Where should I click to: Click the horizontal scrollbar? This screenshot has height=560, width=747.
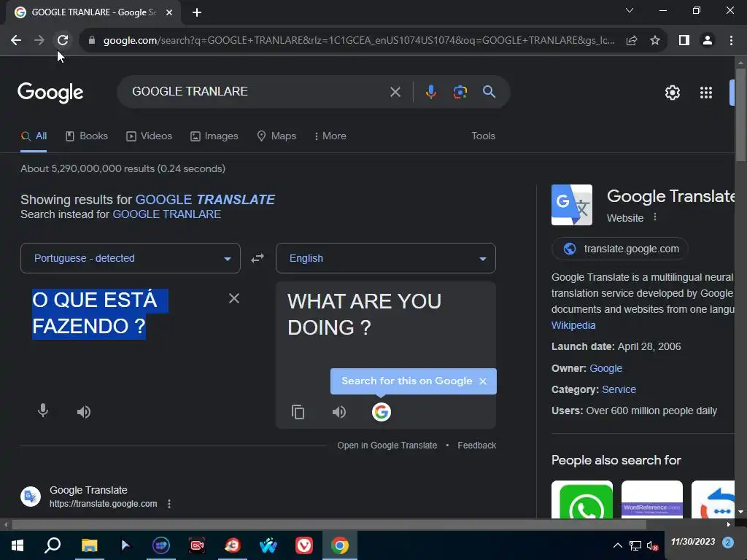tap(329, 525)
